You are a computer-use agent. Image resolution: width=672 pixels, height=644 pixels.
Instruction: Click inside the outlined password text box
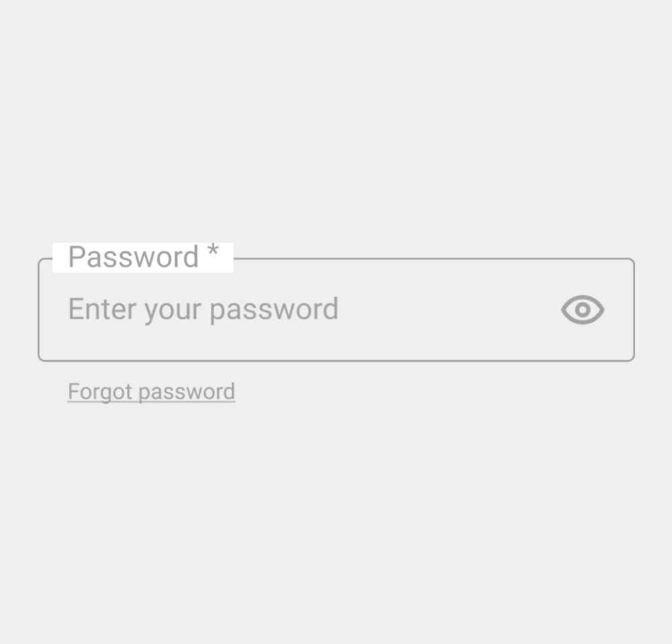(336, 309)
